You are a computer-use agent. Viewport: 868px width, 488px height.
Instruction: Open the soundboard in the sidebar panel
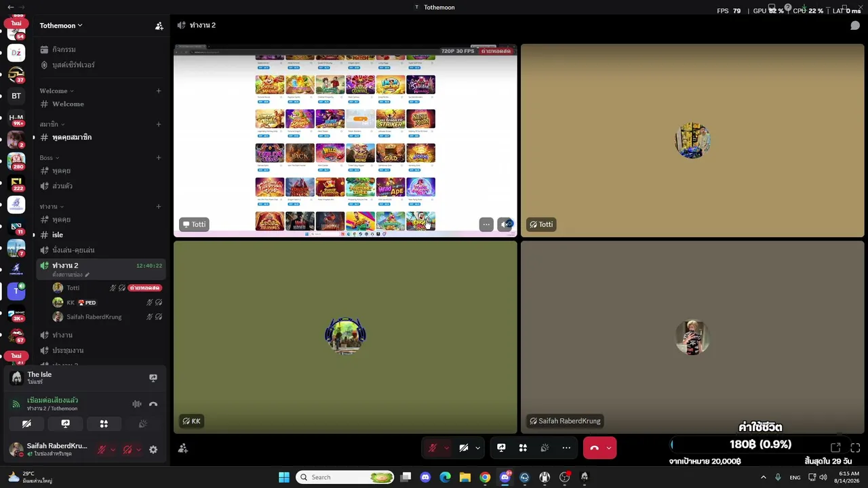pyautogui.click(x=142, y=424)
